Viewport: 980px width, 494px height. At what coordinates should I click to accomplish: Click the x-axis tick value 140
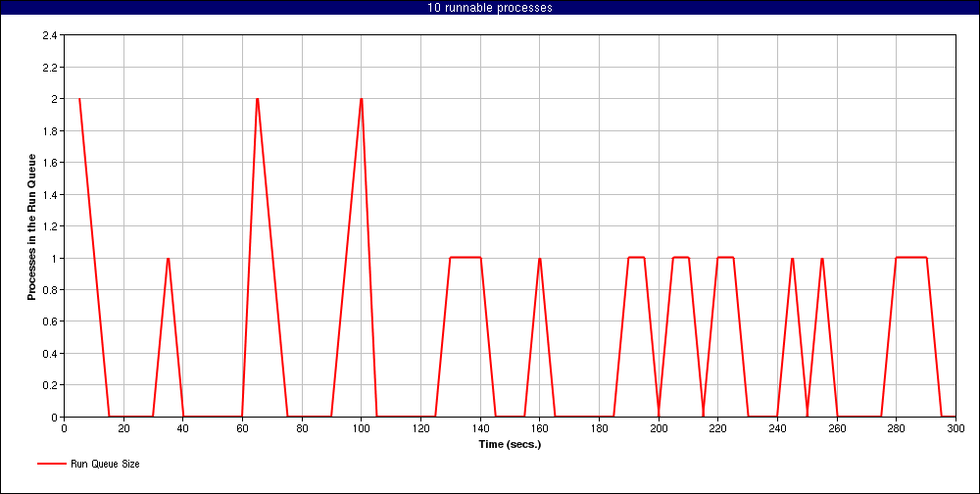tap(480, 428)
